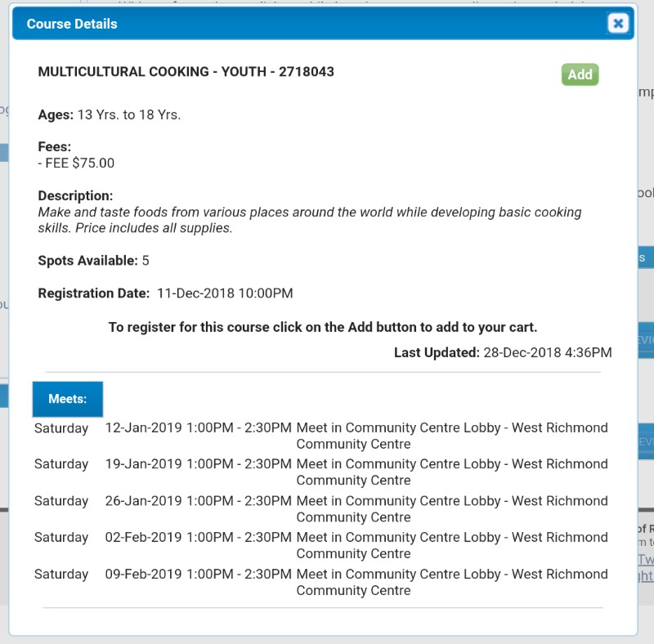Select the 19-Jan-2019 meeting date
The height and width of the screenshot is (644, 654).
click(x=143, y=463)
